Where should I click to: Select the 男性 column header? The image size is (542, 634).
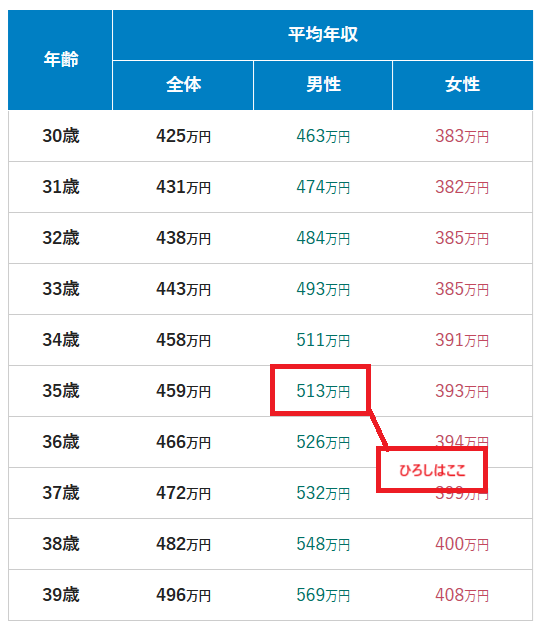pyautogui.click(x=323, y=85)
